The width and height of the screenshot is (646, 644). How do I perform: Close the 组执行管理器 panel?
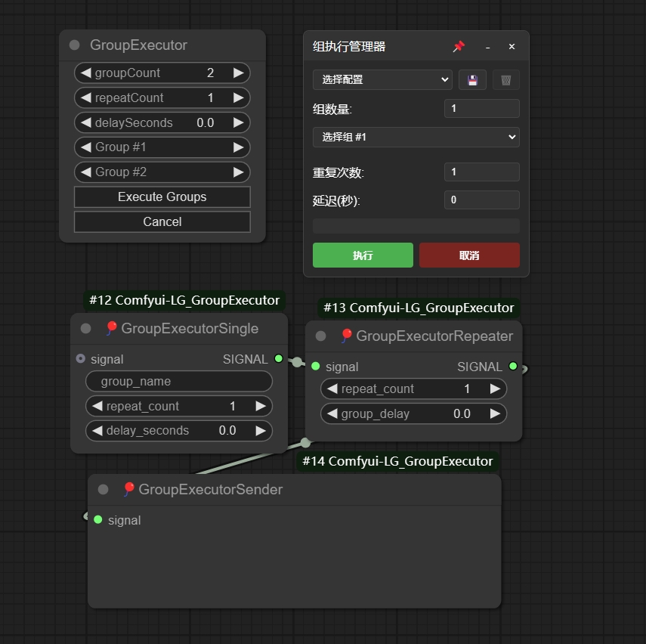click(x=512, y=47)
